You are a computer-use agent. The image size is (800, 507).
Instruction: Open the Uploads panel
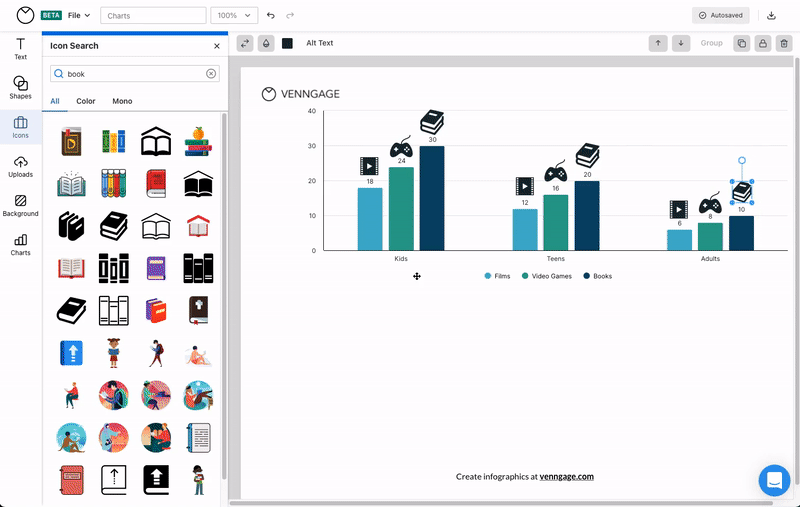(20, 167)
